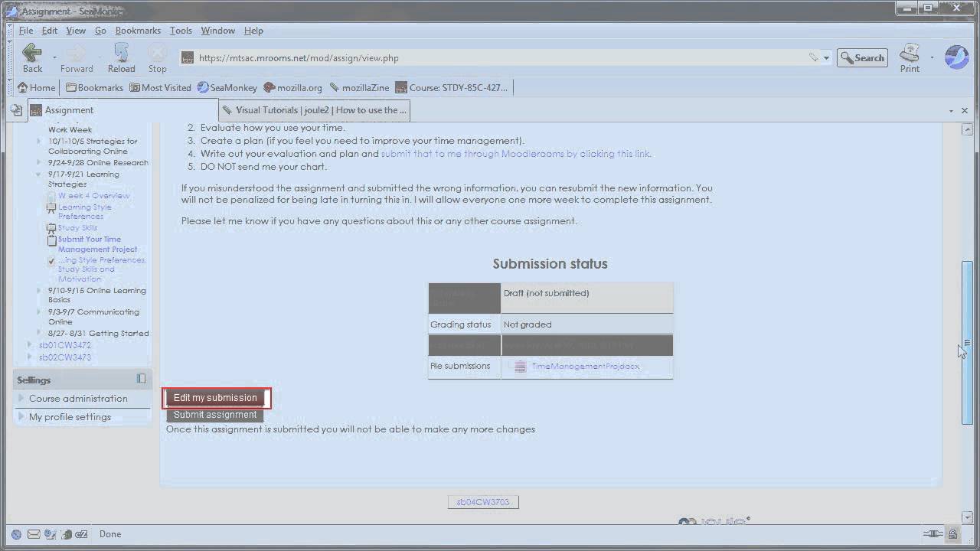Open the mozilla.org bookmark
Image resolution: width=980 pixels, height=551 pixels.
(293, 87)
